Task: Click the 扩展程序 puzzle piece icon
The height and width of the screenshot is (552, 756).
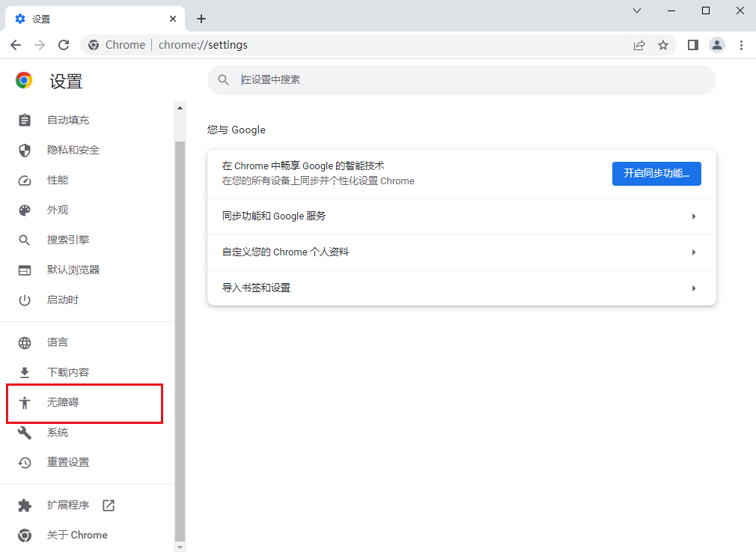Action: (x=25, y=506)
